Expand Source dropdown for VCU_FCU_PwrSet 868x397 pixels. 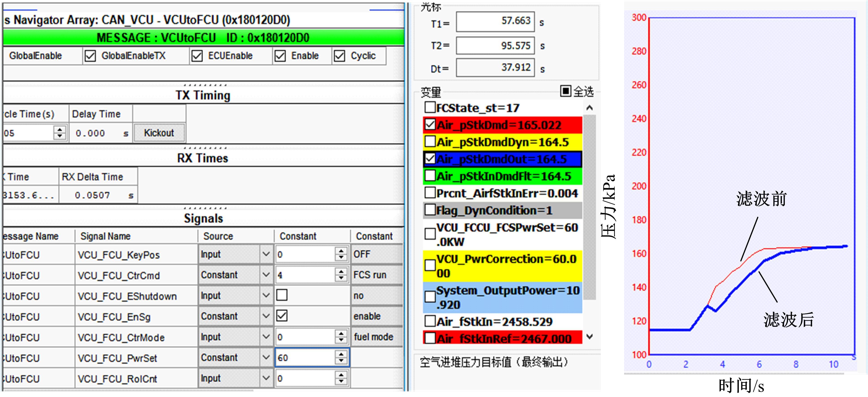[266, 357]
